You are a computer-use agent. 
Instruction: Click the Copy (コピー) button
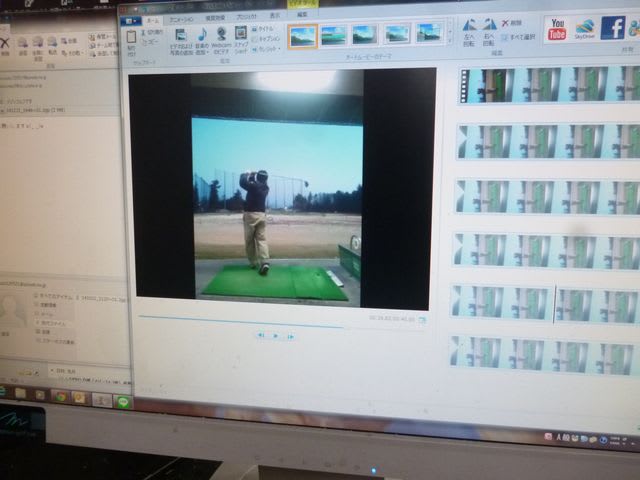(149, 42)
